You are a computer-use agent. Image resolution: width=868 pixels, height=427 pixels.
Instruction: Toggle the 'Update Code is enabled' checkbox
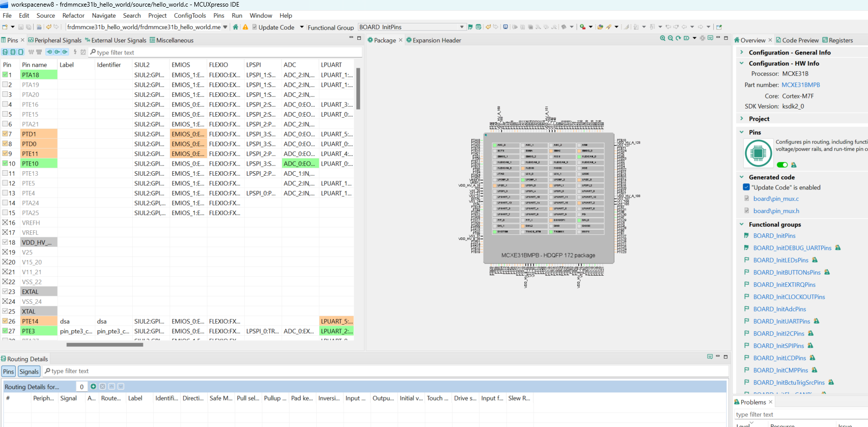point(746,188)
